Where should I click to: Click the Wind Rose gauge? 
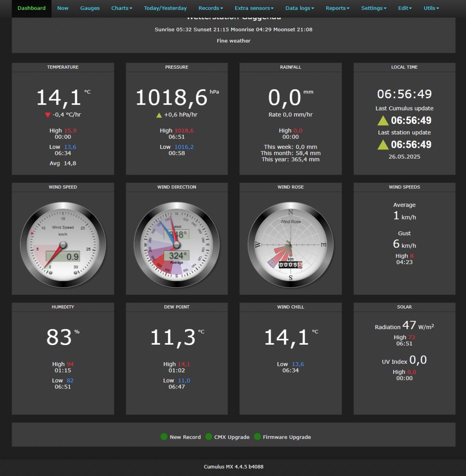(x=290, y=245)
